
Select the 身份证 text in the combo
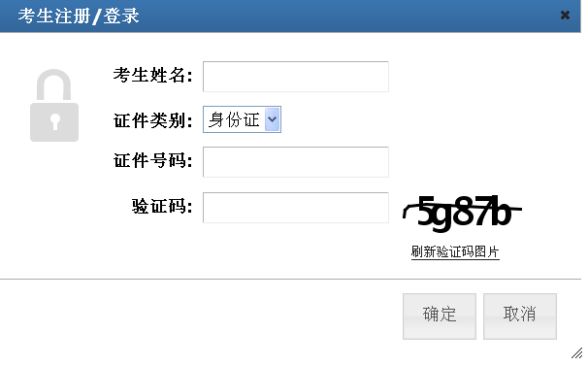234,119
